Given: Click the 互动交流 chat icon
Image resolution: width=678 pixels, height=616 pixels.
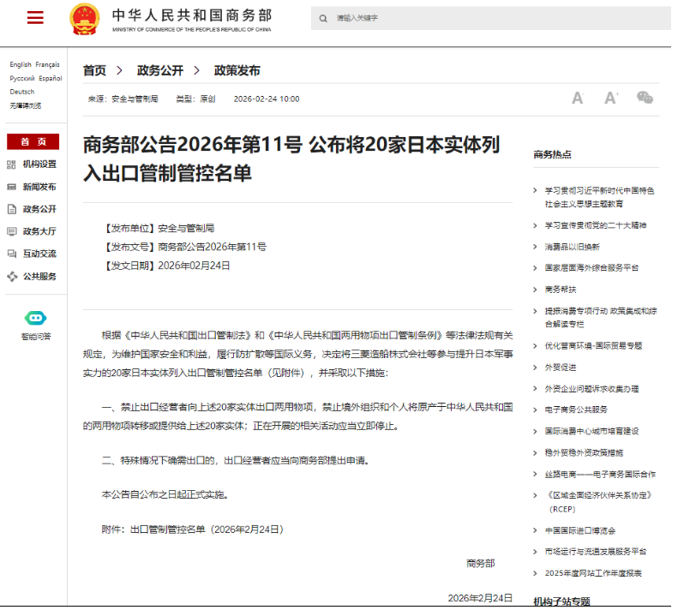Looking at the screenshot, I should [12, 254].
